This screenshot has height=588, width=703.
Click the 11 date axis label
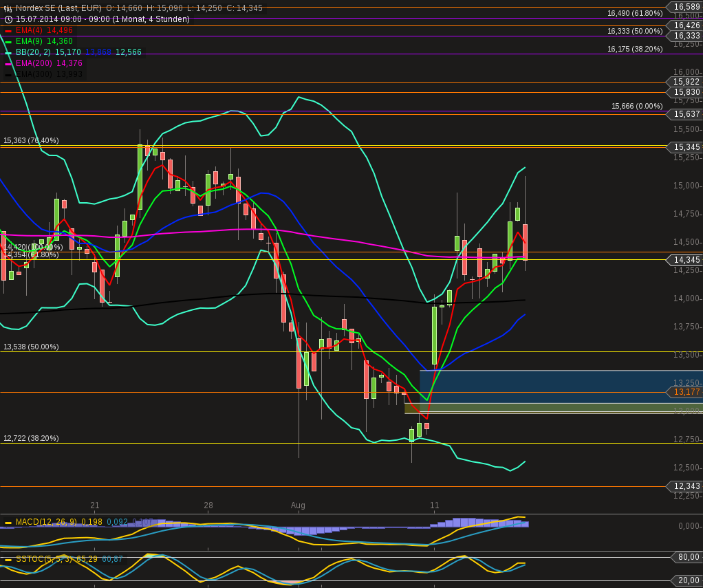(x=435, y=505)
